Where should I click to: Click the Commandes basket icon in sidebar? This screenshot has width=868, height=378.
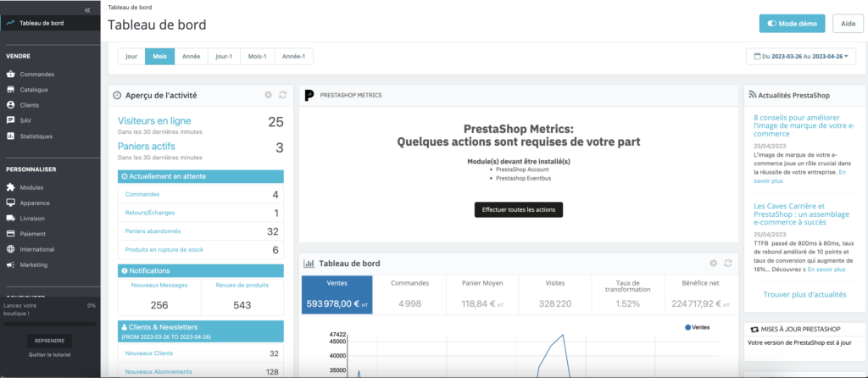[x=10, y=75]
